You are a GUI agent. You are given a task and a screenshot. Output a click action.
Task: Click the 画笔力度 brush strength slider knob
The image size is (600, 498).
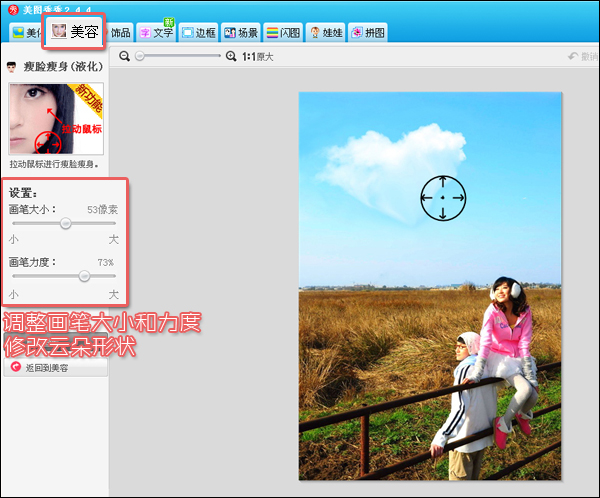click(84, 276)
